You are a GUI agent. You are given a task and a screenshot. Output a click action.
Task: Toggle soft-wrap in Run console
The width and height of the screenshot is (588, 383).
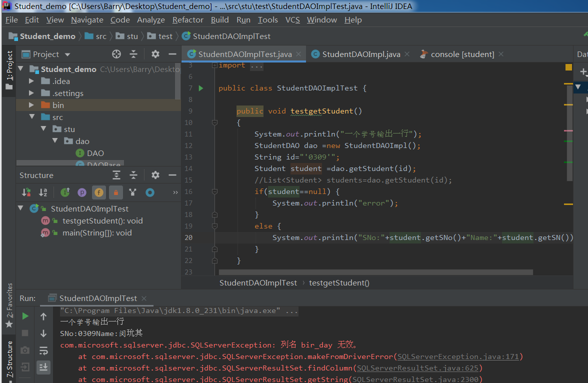tap(43, 350)
